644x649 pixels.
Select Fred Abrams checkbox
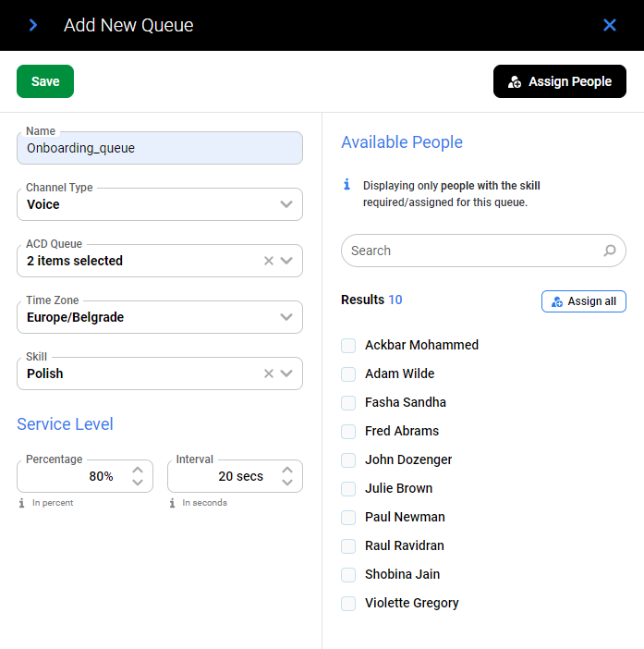coord(348,431)
